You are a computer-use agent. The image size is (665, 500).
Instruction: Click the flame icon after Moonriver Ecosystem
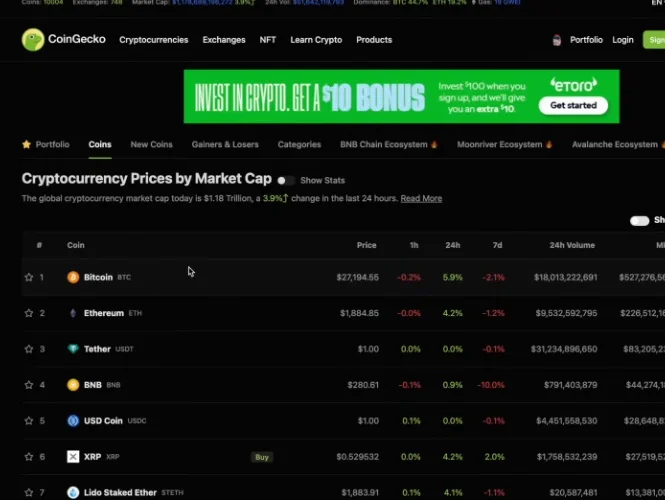pyautogui.click(x=549, y=144)
